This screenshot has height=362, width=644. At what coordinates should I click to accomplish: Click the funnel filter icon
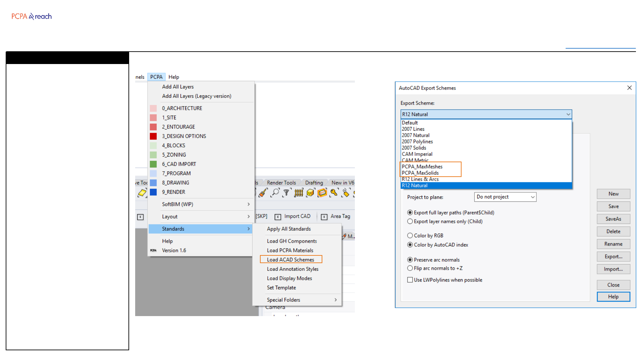click(286, 192)
